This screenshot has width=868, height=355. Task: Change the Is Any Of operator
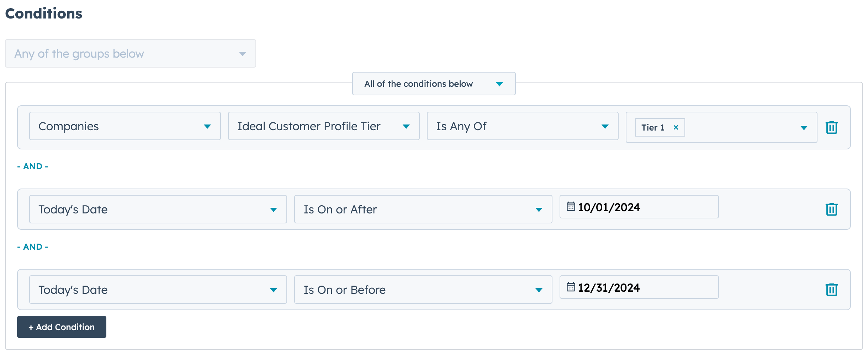522,126
